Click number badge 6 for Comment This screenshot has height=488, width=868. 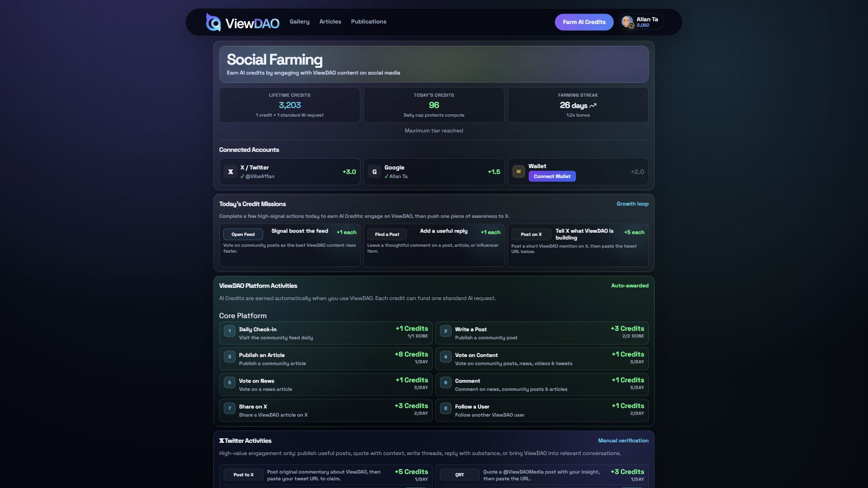(446, 383)
